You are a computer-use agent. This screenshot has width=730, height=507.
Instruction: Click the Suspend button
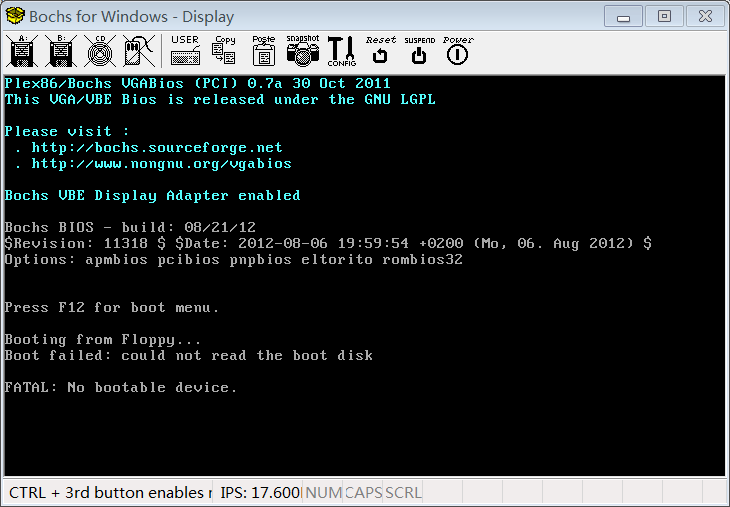click(419, 51)
